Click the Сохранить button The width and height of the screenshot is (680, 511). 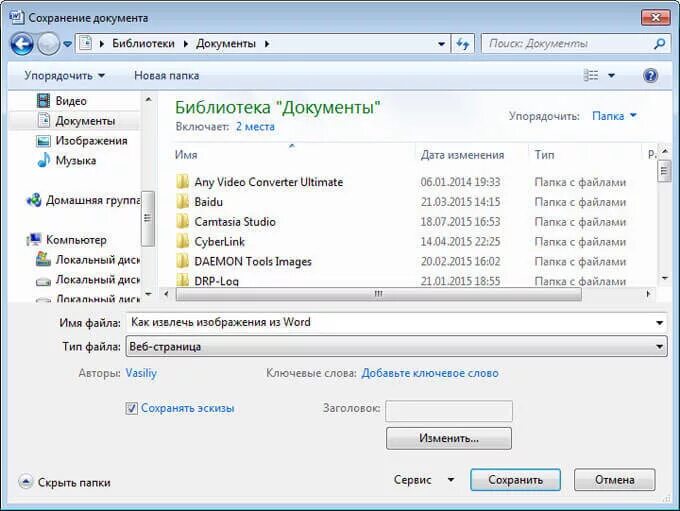click(x=515, y=480)
